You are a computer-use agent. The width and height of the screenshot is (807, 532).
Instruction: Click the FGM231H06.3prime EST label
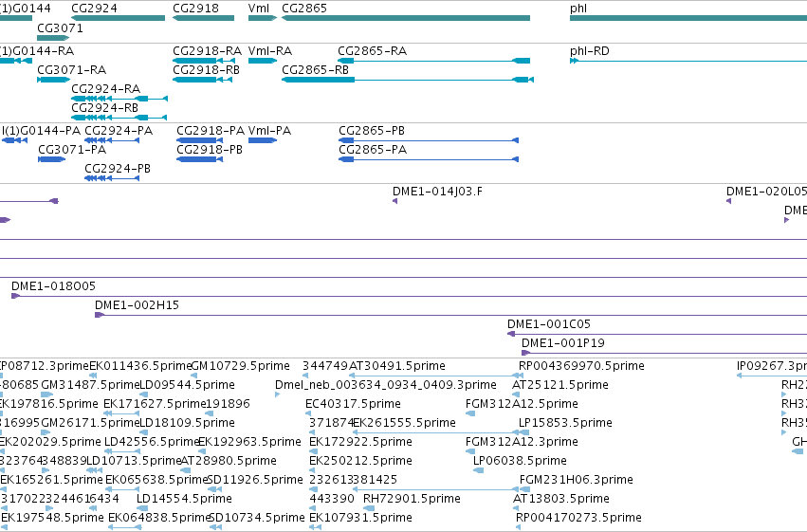tap(577, 480)
